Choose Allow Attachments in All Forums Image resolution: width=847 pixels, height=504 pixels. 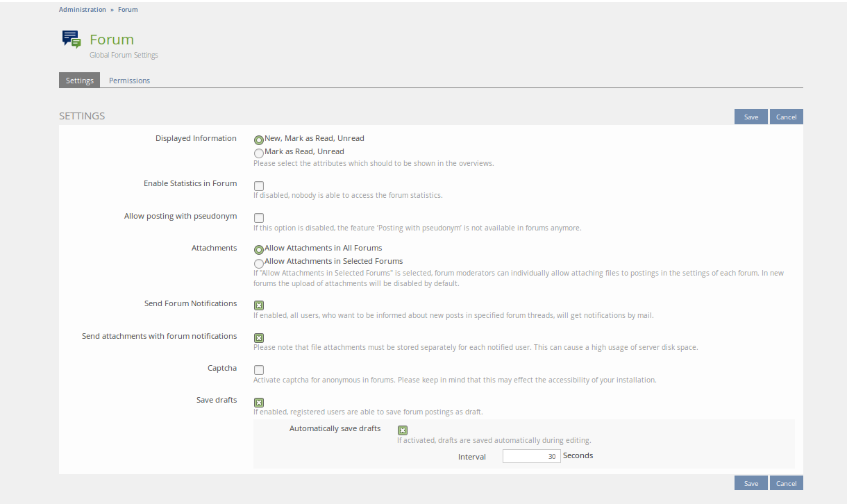(x=259, y=249)
